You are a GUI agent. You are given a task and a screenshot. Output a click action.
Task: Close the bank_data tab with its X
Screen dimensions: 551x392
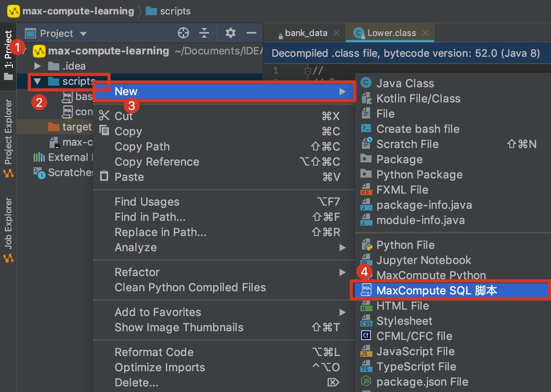pos(337,32)
